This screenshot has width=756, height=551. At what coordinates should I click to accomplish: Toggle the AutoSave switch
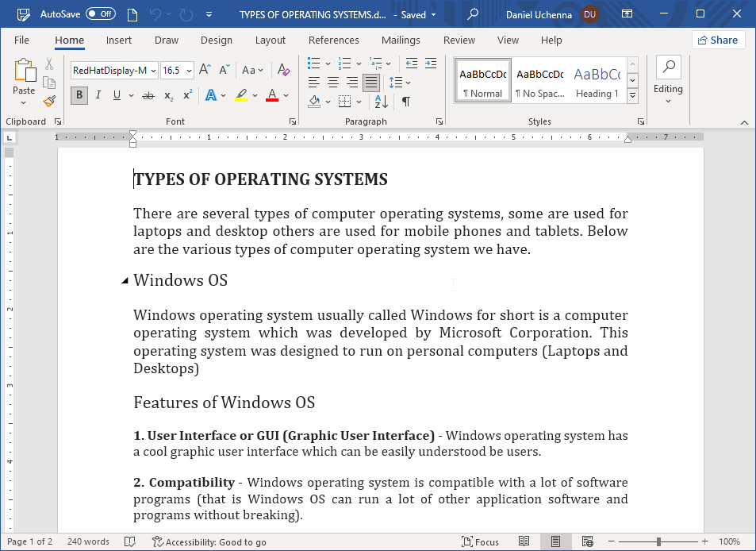[x=101, y=14]
